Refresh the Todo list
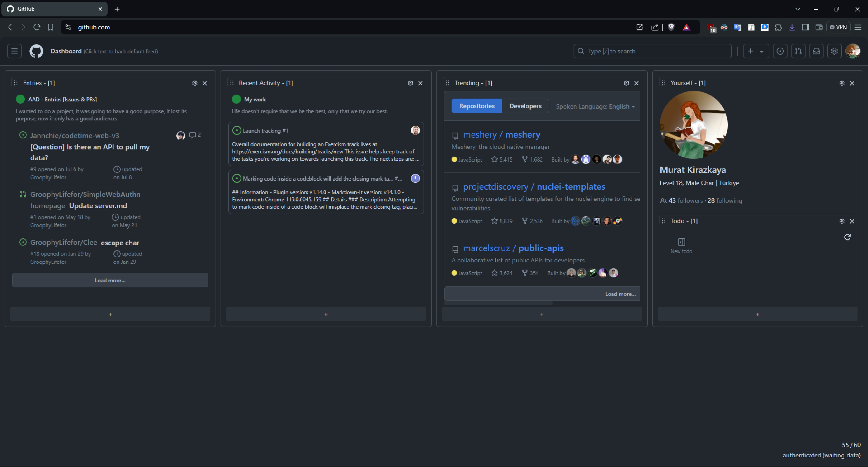Viewport: 868px width, 467px height. pyautogui.click(x=847, y=237)
